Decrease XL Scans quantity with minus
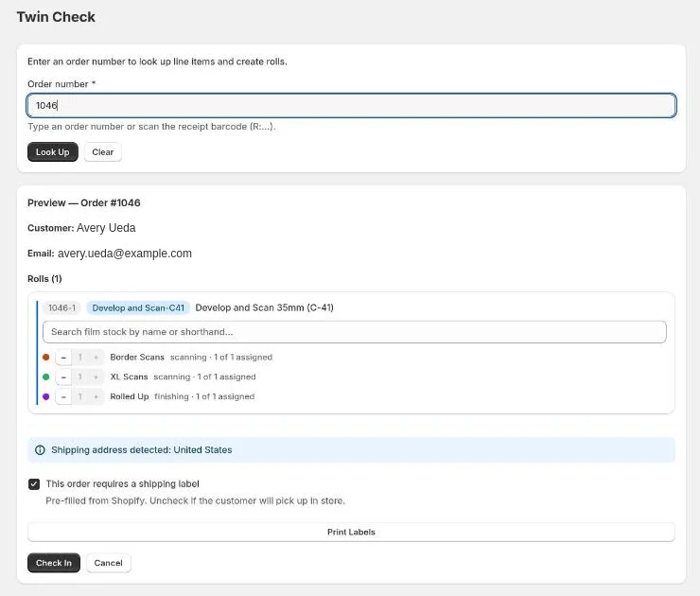 [x=63, y=377]
